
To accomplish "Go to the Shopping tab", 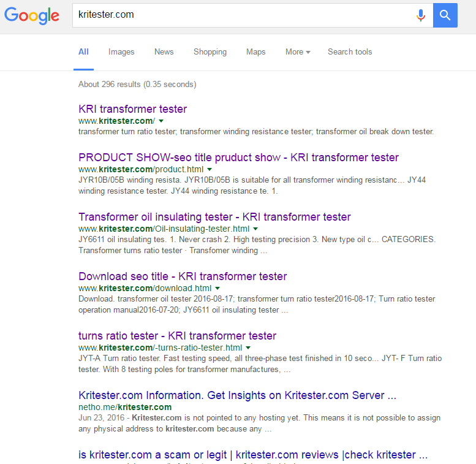I will [210, 52].
